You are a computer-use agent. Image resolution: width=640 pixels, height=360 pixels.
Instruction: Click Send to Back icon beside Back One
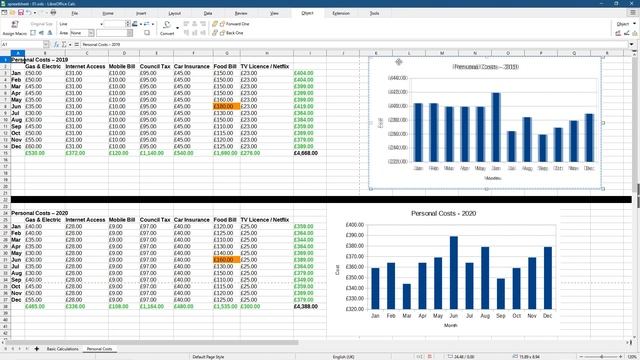215,33
